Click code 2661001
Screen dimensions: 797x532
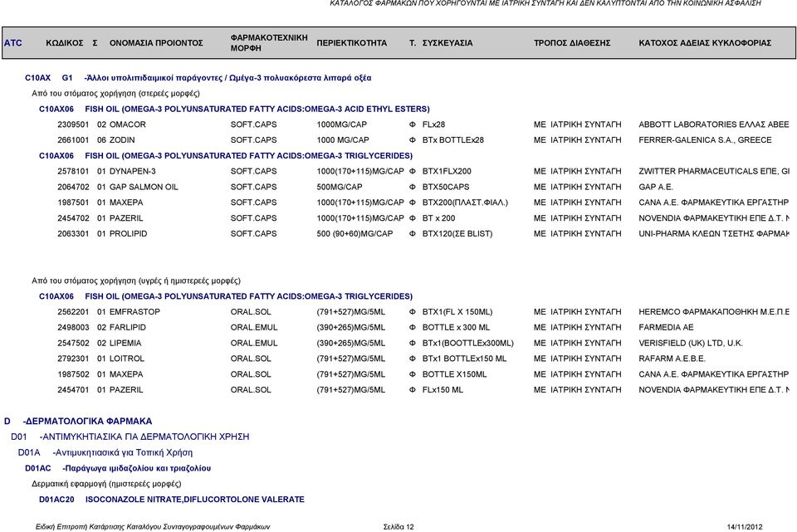(73, 140)
